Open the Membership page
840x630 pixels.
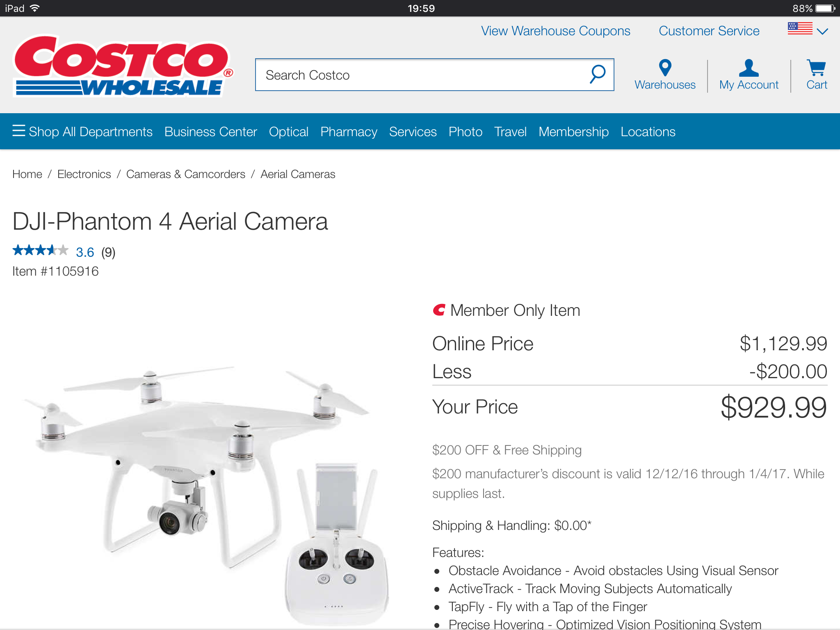click(x=573, y=132)
